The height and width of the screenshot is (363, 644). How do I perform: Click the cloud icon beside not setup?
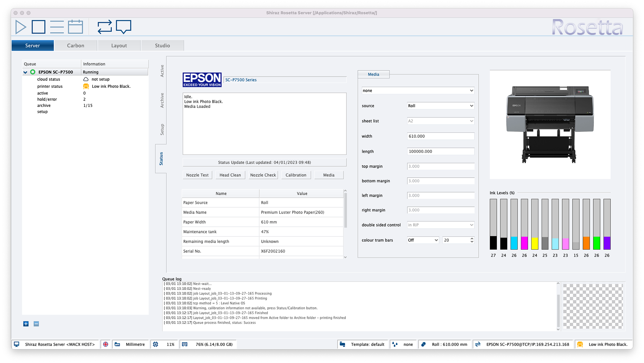pyautogui.click(x=86, y=79)
